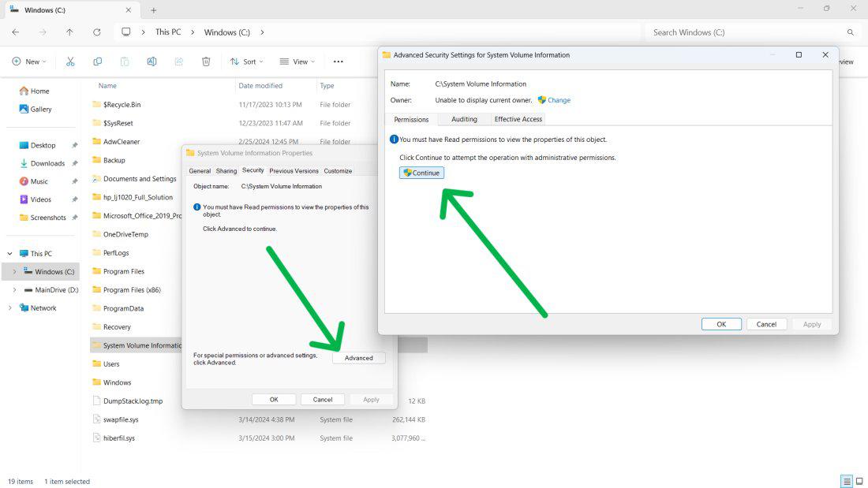Click the Cut scissors icon in toolbar

click(x=70, y=61)
